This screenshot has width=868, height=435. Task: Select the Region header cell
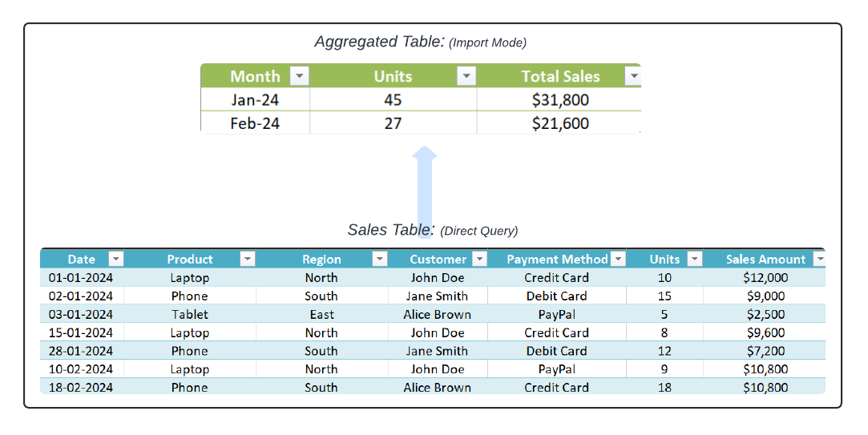pyautogui.click(x=321, y=259)
